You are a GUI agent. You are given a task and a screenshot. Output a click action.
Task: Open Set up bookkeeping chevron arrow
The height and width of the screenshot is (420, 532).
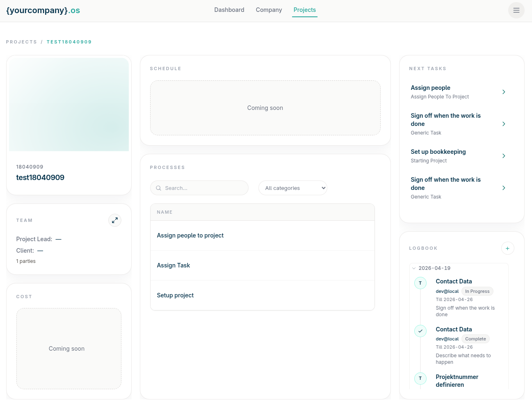point(504,156)
